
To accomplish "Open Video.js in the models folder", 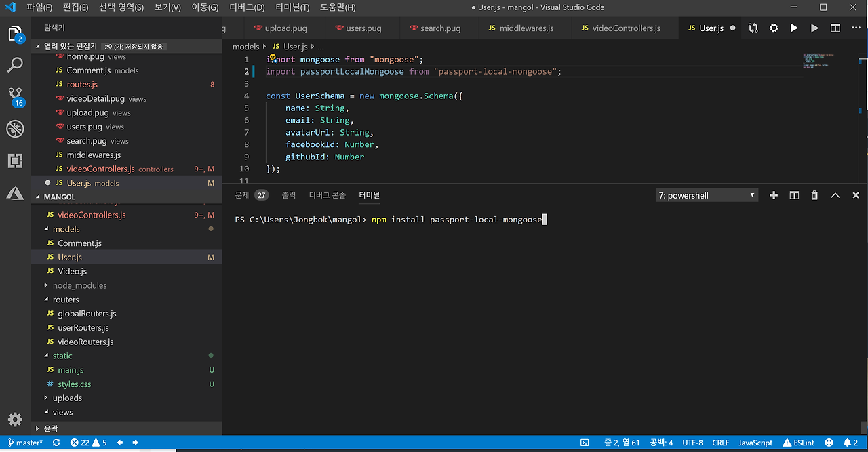I will (72, 271).
